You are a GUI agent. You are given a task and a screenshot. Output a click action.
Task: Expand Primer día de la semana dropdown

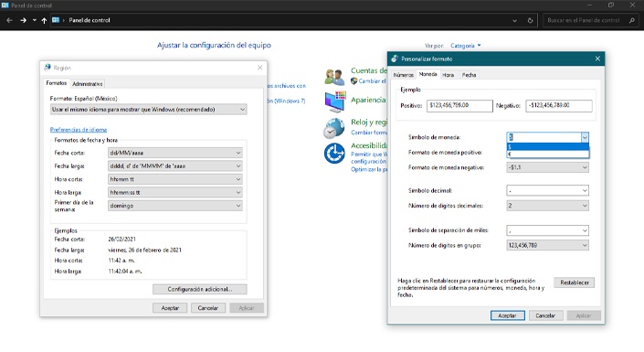(x=175, y=206)
